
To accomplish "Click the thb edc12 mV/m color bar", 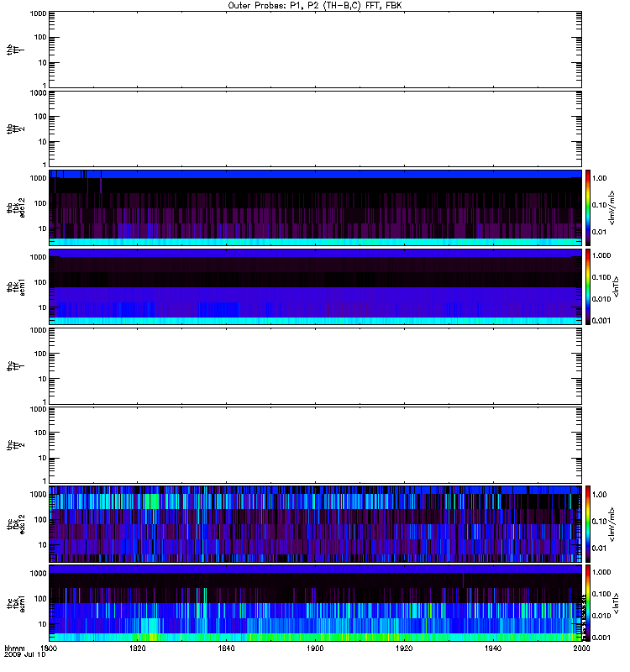I will pos(588,207).
